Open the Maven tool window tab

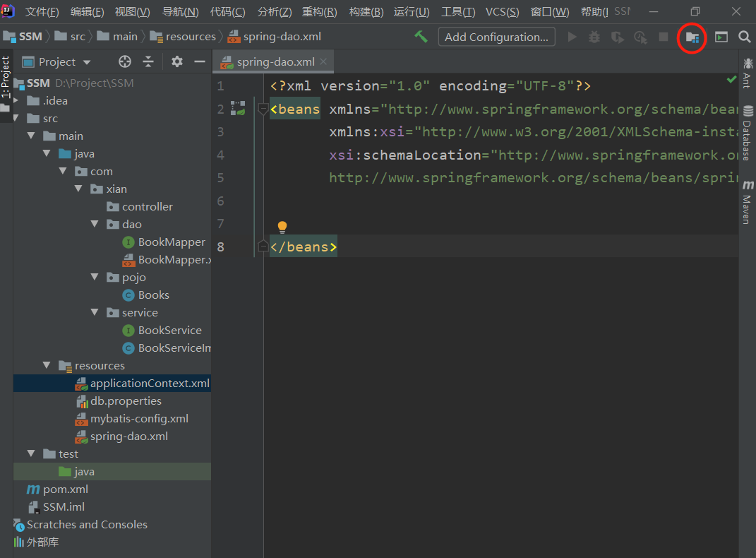747,203
